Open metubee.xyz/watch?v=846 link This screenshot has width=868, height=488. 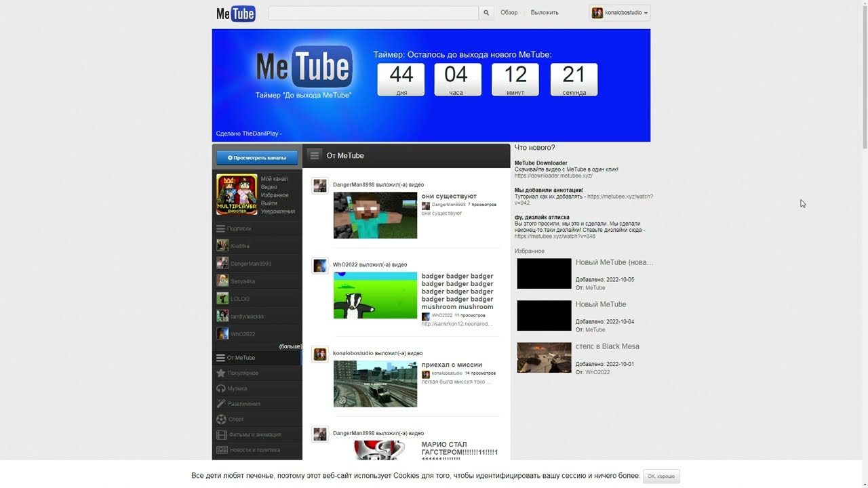click(555, 237)
